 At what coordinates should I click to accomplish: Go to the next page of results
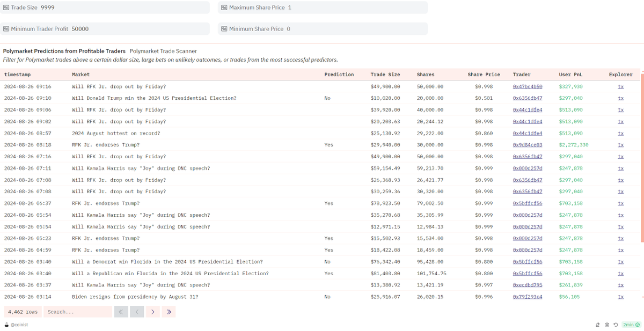[x=153, y=312]
